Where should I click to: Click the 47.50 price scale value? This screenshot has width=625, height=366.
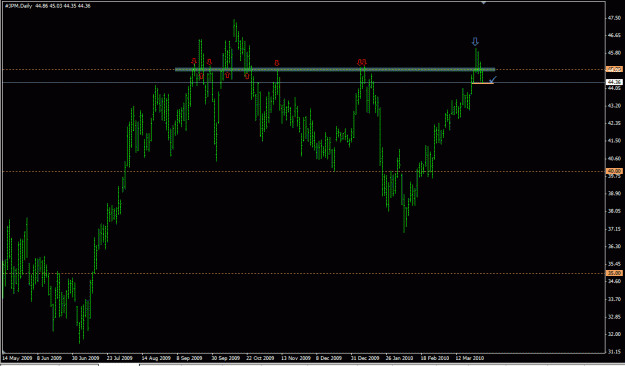point(614,18)
